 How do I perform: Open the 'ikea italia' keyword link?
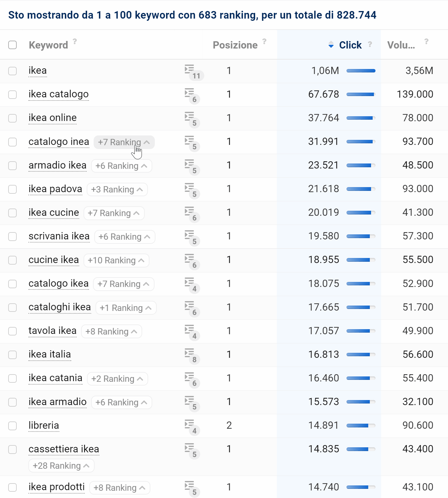coord(49,355)
